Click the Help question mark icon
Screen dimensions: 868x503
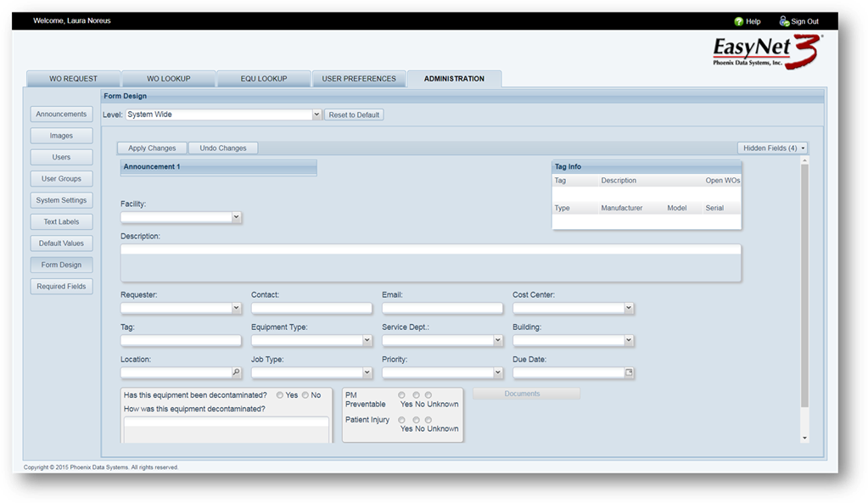738,21
